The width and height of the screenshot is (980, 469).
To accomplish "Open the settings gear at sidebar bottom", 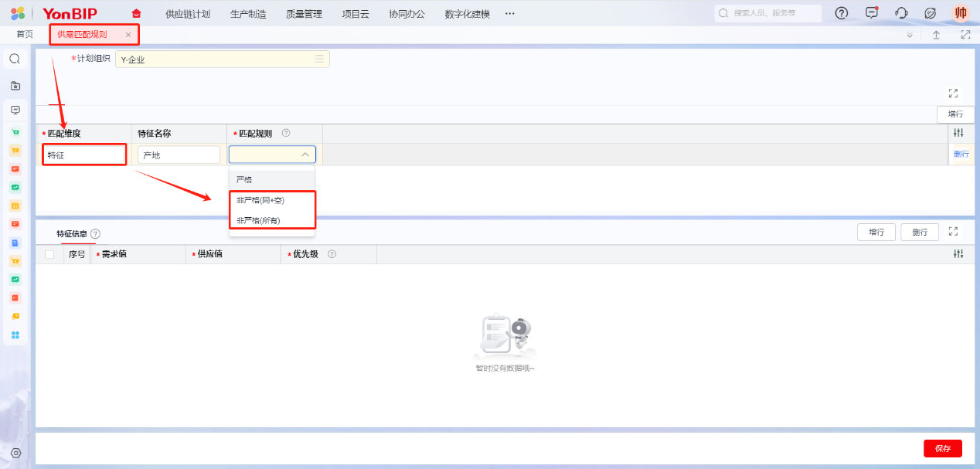I will click(15, 454).
